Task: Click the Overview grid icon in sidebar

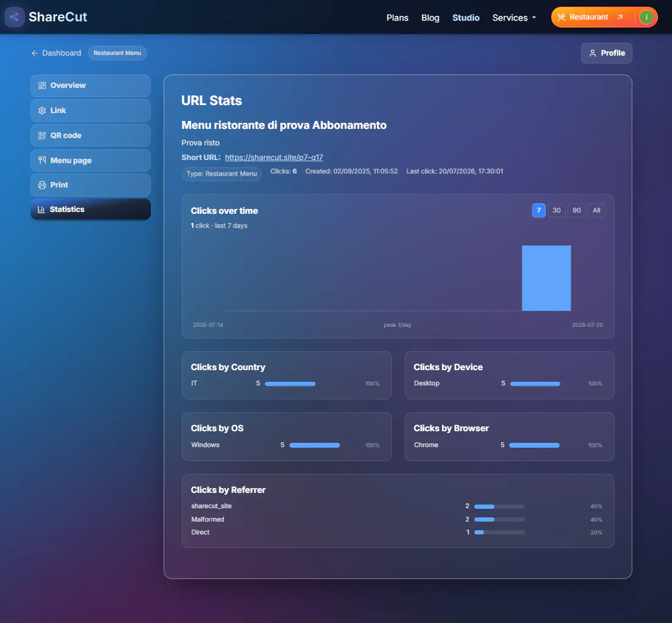Action: coord(42,86)
